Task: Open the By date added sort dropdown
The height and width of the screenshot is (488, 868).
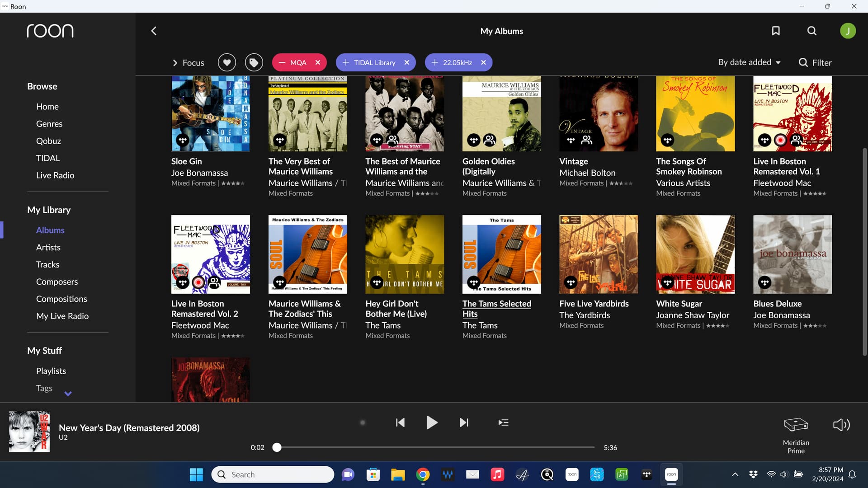Action: (750, 62)
